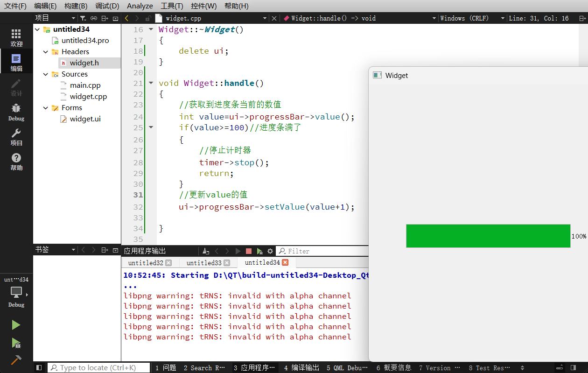Collapse the Forms folder

point(46,108)
